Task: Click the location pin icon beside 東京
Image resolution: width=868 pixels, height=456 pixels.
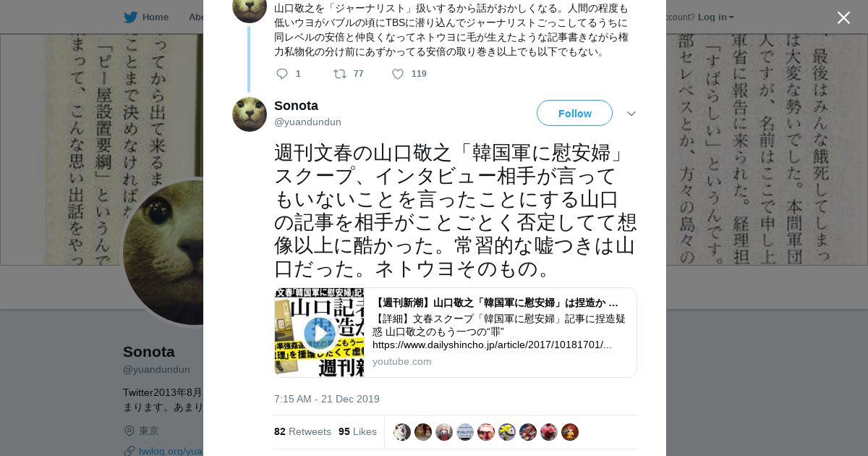Action: pos(129,431)
